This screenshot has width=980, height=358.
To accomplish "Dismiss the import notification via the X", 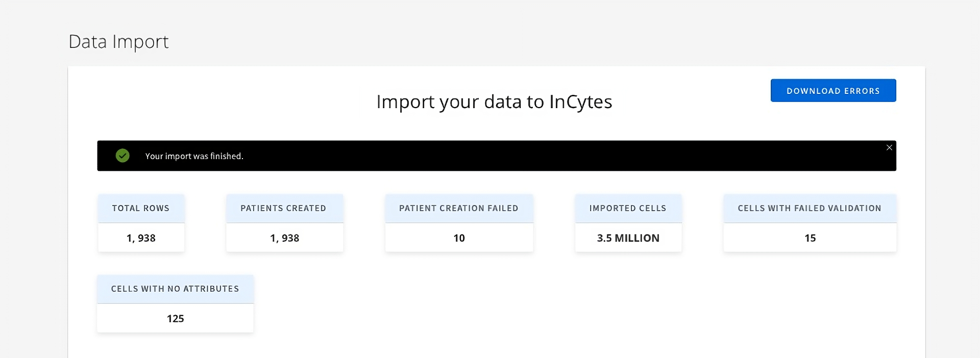I will click(889, 147).
